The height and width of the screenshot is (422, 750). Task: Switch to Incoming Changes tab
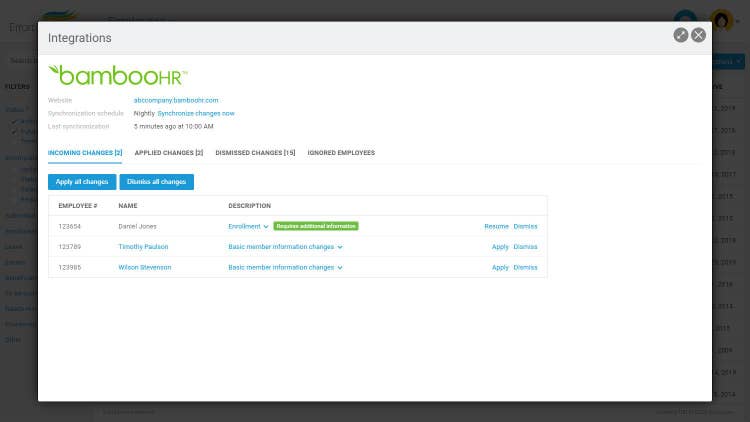(x=85, y=153)
